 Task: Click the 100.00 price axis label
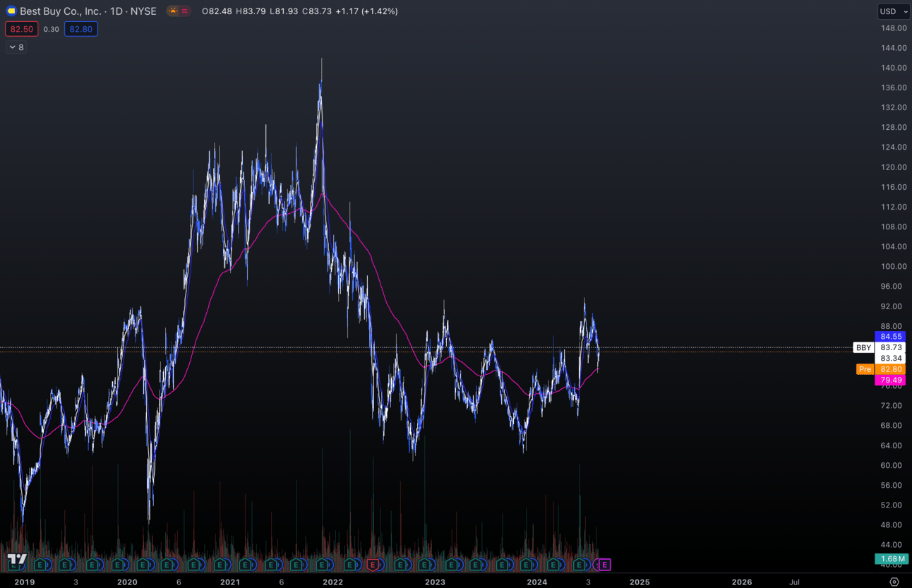pyautogui.click(x=893, y=266)
